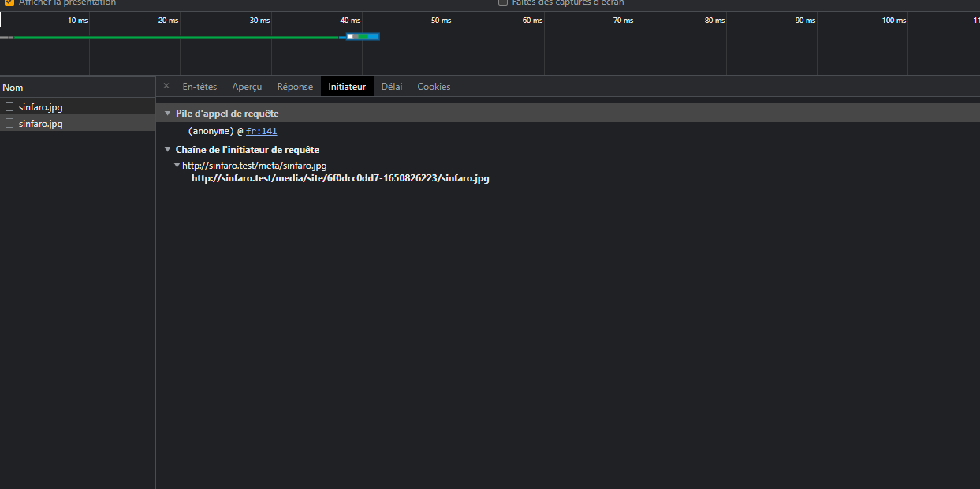This screenshot has width=980, height=489.
Task: Click the bold media/site sinfaro.jpg URL
Action: [341, 179]
